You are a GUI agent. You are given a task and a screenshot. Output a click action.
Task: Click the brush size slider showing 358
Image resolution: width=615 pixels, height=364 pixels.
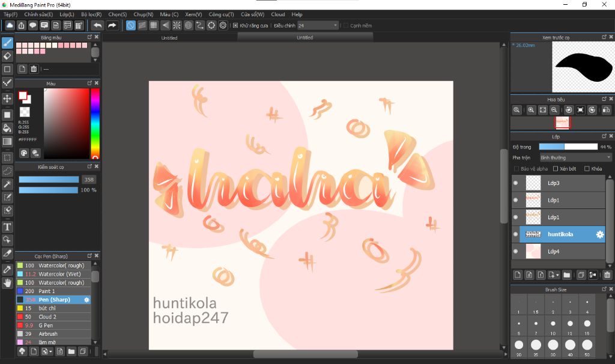pyautogui.click(x=49, y=180)
